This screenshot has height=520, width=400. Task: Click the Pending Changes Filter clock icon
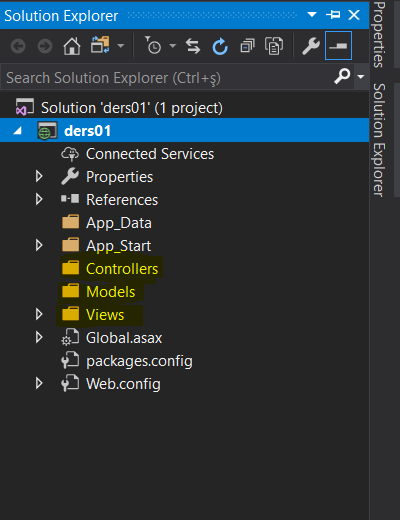(153, 46)
